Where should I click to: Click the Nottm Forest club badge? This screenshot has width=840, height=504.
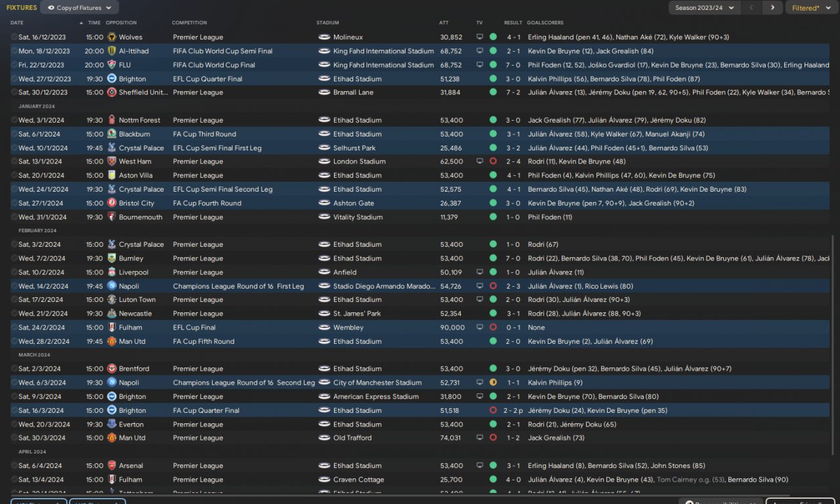112,120
